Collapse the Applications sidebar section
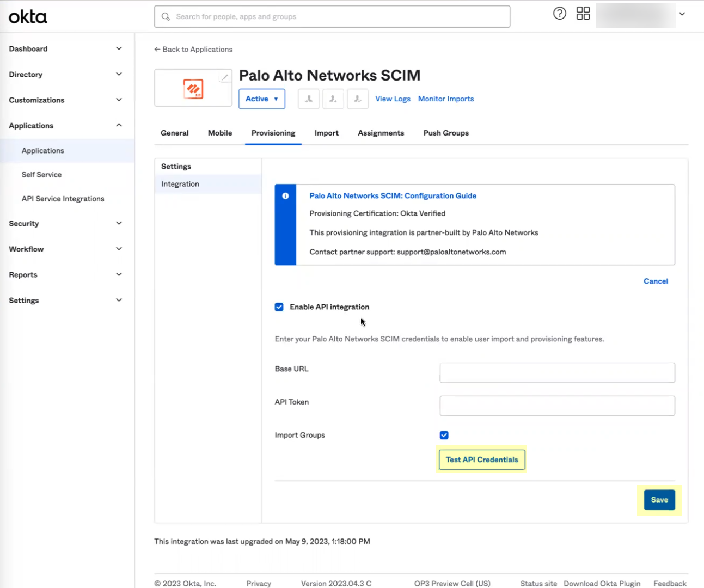The height and width of the screenshot is (588, 704). tap(65, 125)
